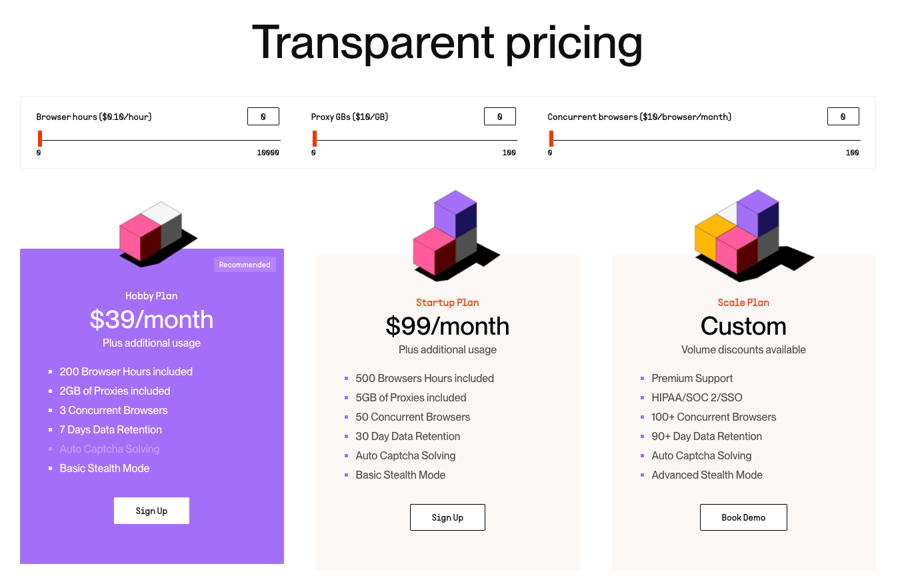Click the Recommended badge on the Hobby Plan
Screen dimensions: 910x588
click(x=245, y=264)
